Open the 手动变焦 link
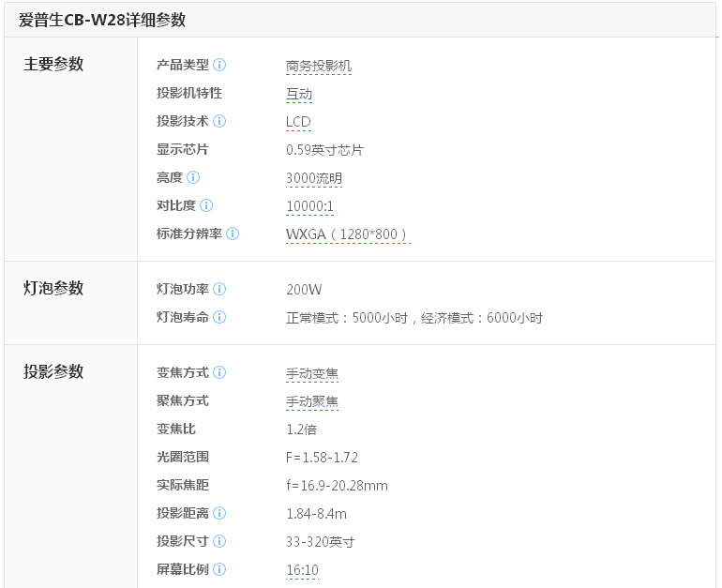The image size is (722, 588). [312, 373]
